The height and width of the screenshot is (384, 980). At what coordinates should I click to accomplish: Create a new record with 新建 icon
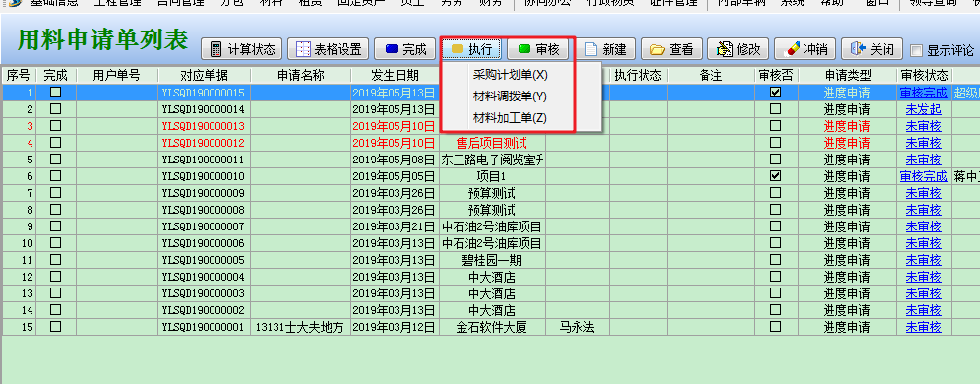[x=591, y=49]
